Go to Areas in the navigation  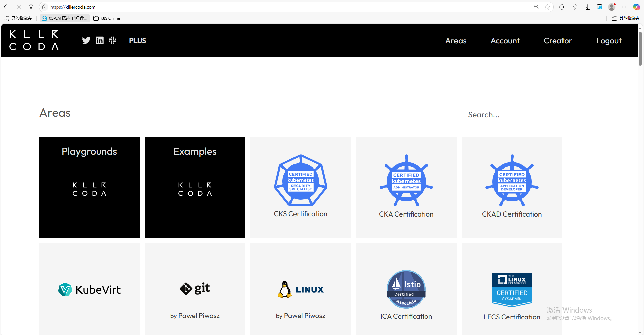coord(456,41)
